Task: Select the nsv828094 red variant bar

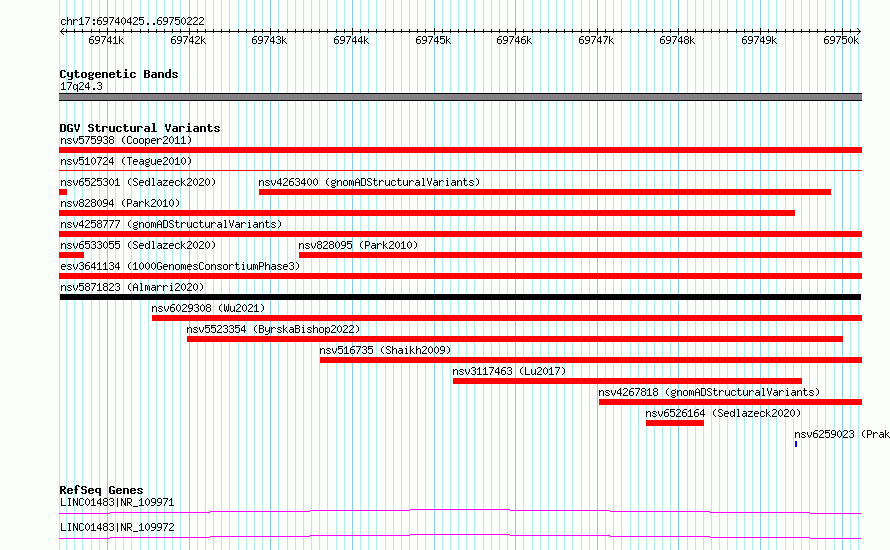Action: point(427,213)
